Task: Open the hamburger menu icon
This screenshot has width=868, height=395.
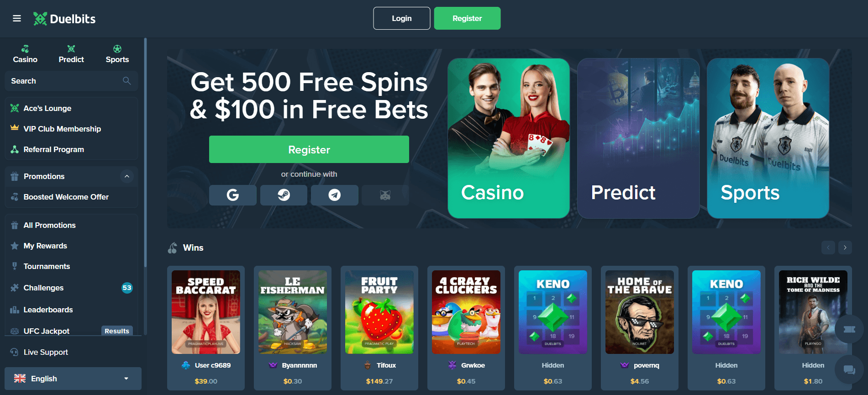Action: 17,18
